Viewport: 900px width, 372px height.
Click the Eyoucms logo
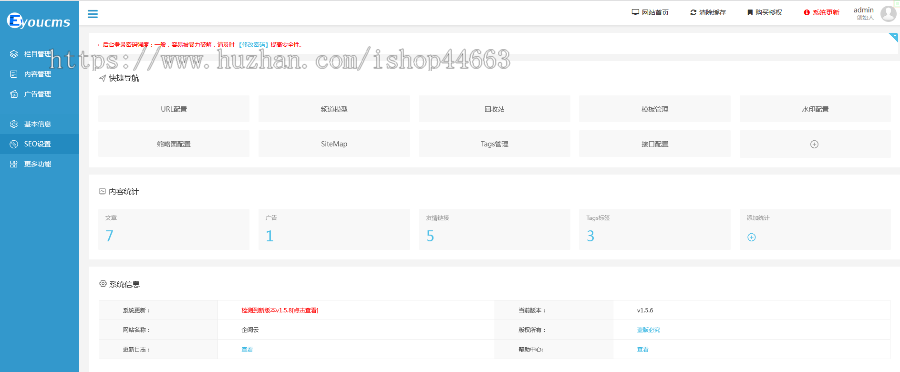(x=38, y=22)
